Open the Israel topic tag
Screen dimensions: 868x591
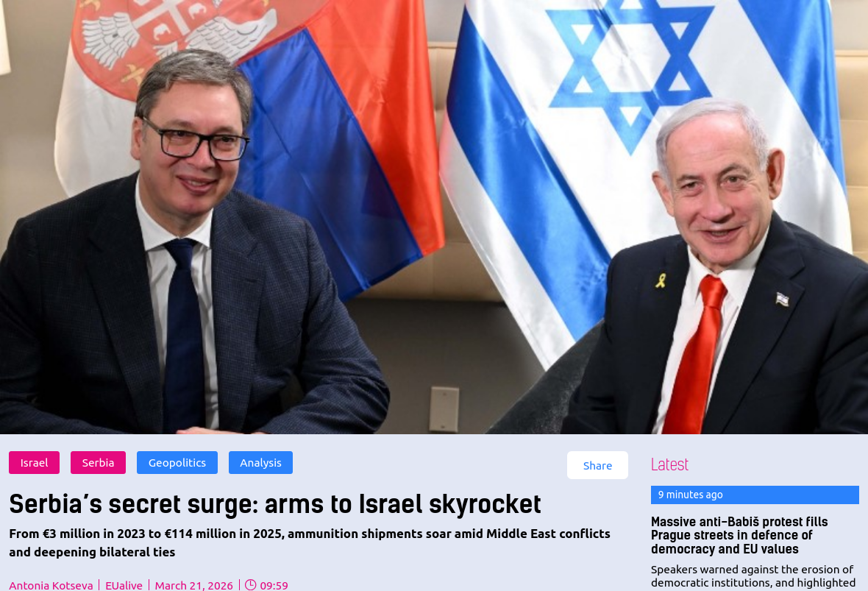35,462
